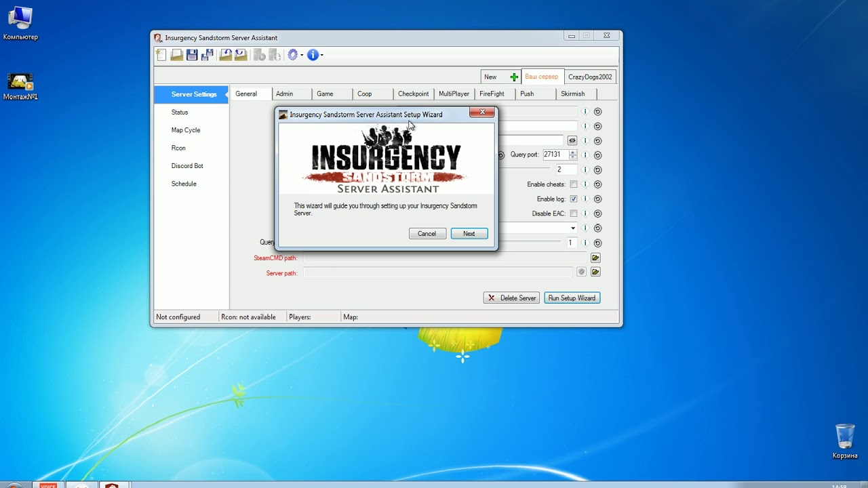Click the slider beside value 1
868x488 pixels.
530,243
